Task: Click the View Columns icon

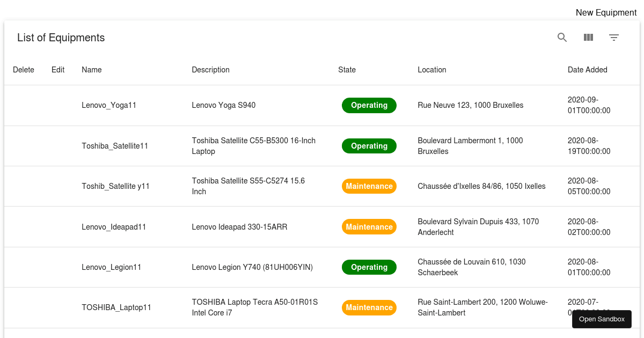Action: (x=588, y=38)
